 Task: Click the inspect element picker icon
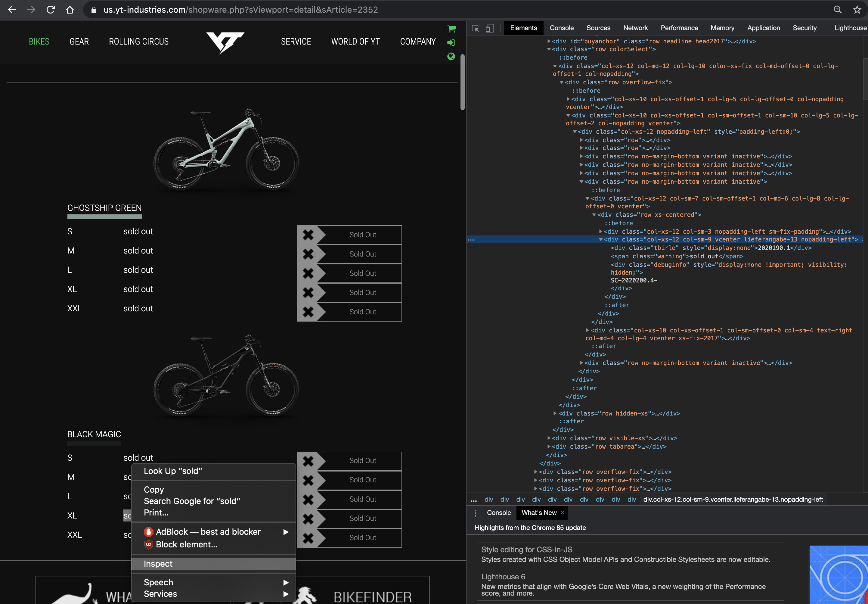[x=475, y=28]
